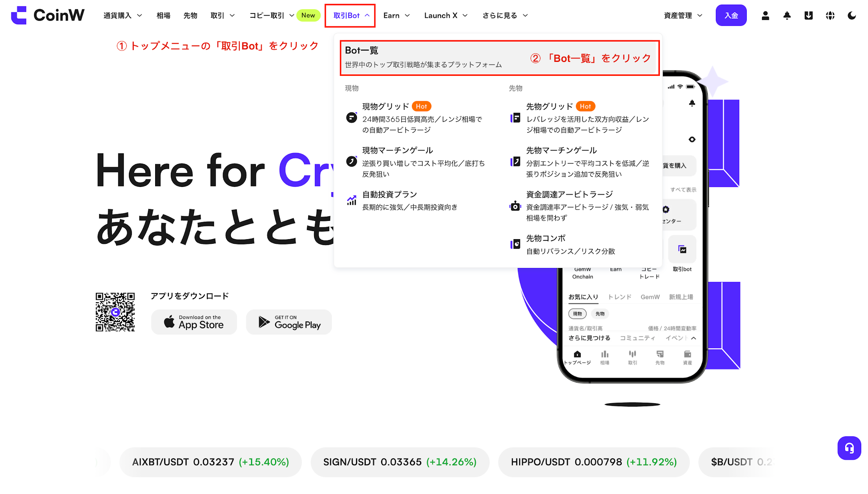Select GemW tab in phone mockup
The image size is (868, 494).
coord(650,297)
